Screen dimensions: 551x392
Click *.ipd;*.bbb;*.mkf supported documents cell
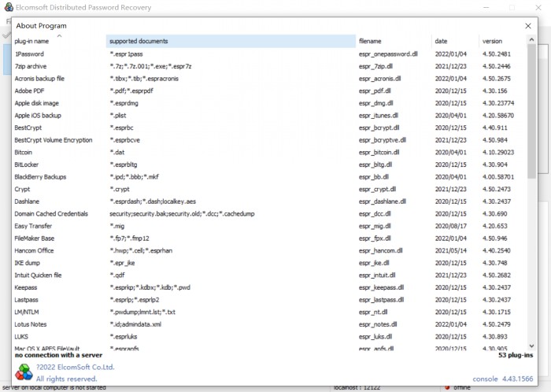click(135, 177)
